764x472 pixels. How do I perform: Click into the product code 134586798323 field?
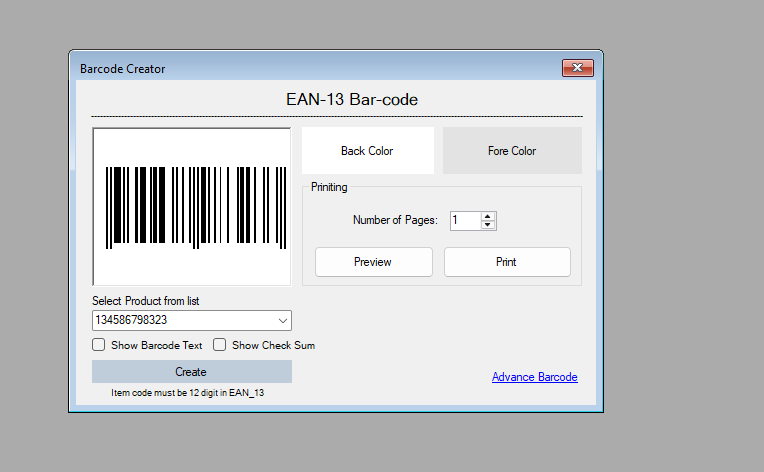click(x=180, y=321)
